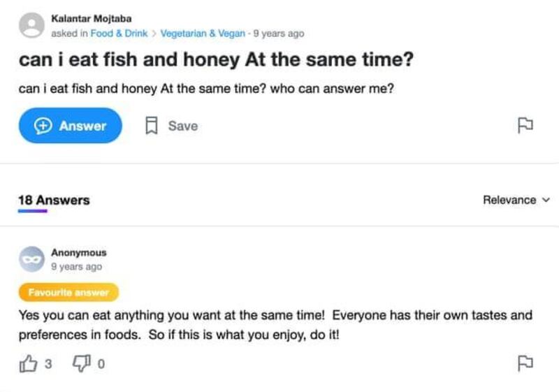
Task: Click Kalantar Mojtaba's profile avatar icon
Action: [31, 26]
